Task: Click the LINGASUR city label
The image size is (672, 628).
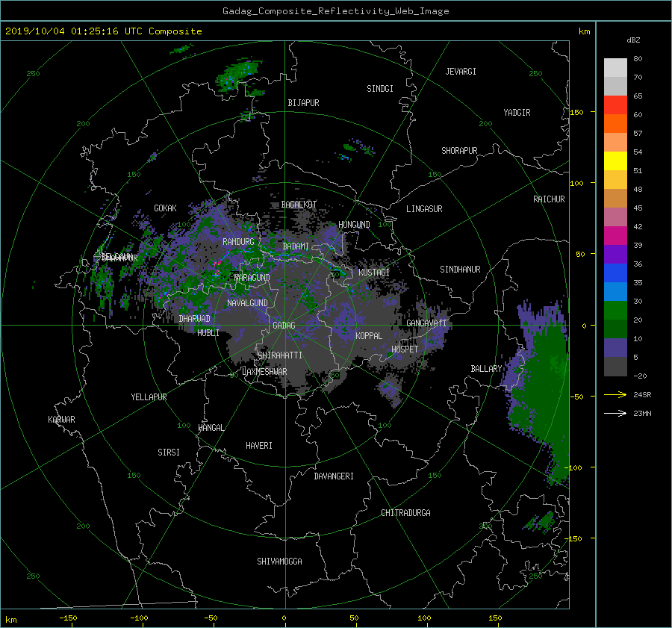Action: [x=424, y=209]
